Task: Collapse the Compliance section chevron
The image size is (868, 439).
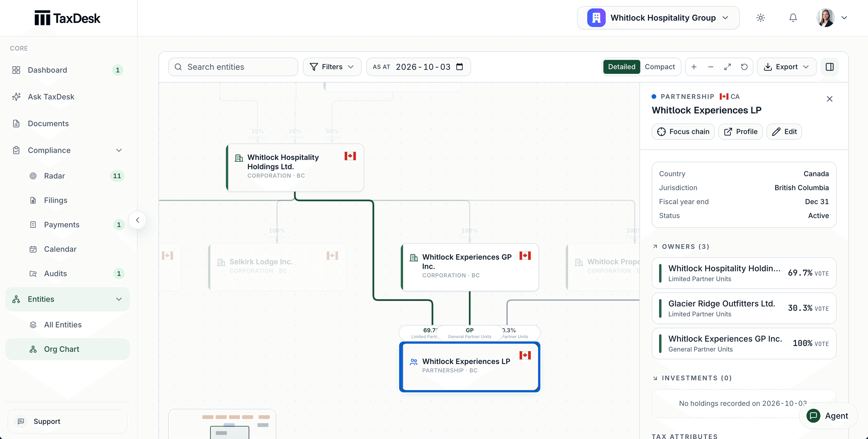Action: [x=119, y=150]
